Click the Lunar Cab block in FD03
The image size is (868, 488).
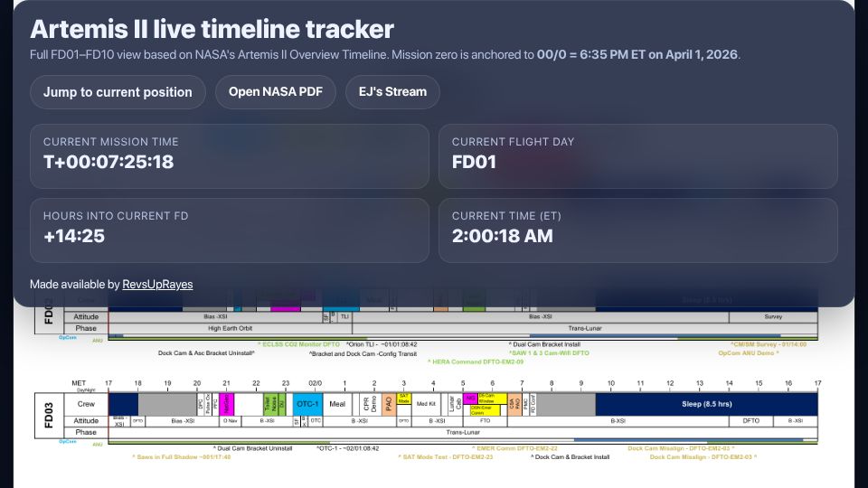(x=455, y=405)
